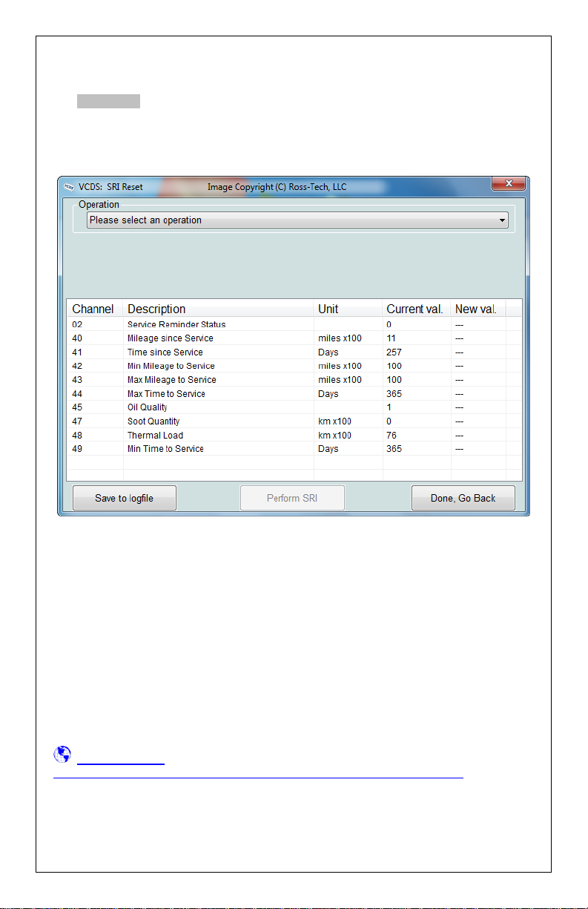
Task: Select the Service Reminder Status row
Action: point(294,324)
